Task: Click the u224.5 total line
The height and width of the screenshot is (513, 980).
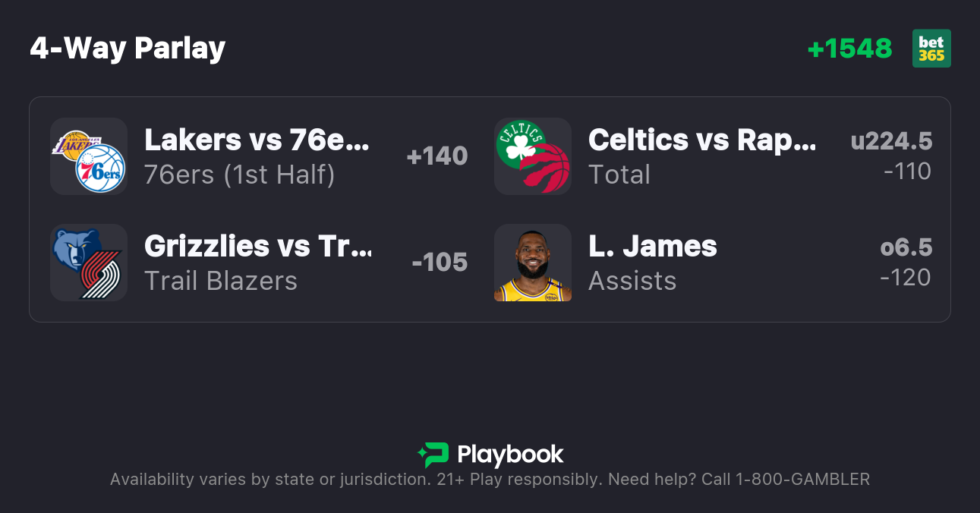Action: [x=891, y=141]
